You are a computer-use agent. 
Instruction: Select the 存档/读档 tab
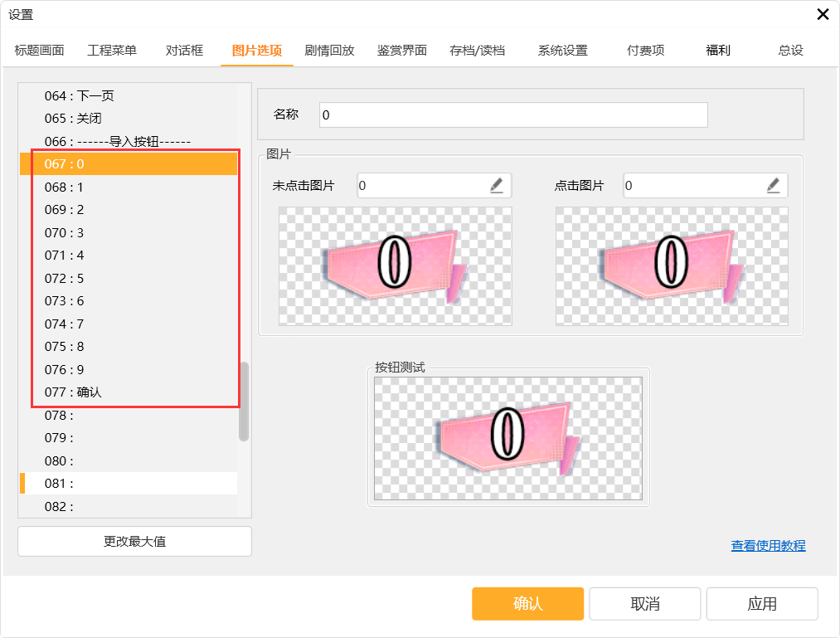coord(477,51)
